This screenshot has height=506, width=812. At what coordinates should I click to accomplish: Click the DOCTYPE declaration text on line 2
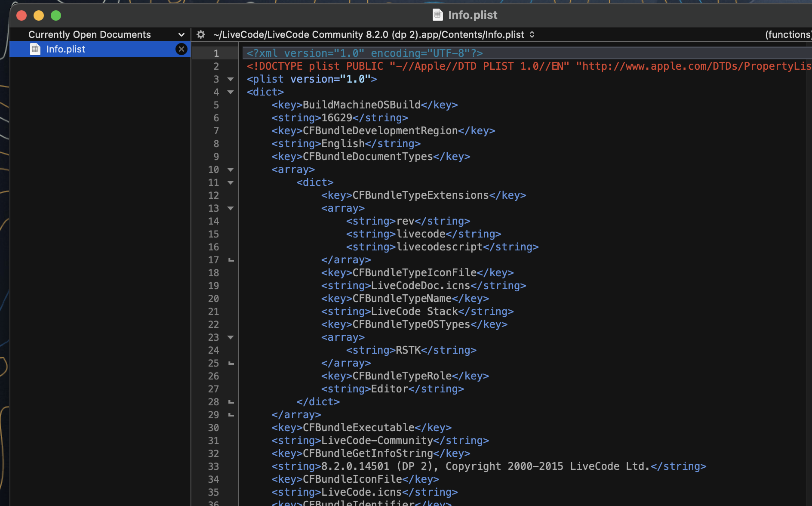529,66
